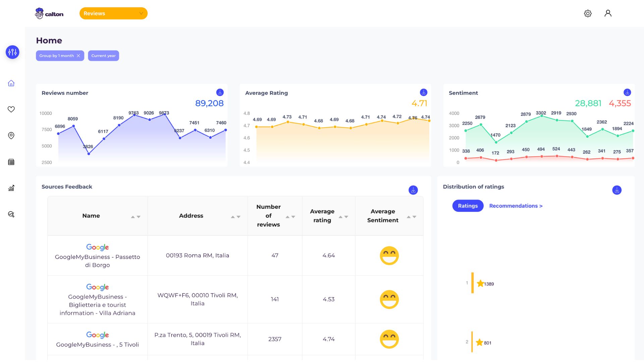Open the Home icon in the sidebar
This screenshot has height=362, width=644.
(x=11, y=83)
